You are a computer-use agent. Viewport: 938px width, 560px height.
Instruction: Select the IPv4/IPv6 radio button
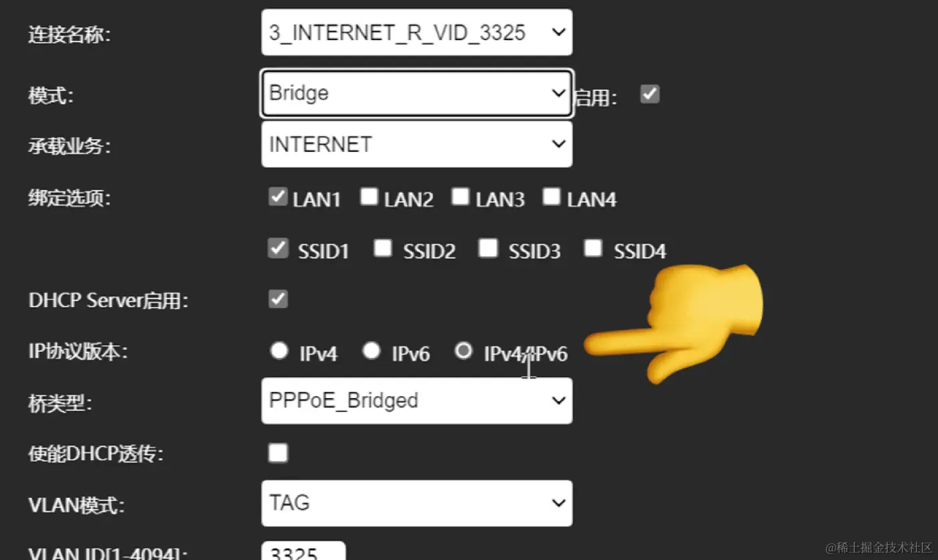click(463, 351)
